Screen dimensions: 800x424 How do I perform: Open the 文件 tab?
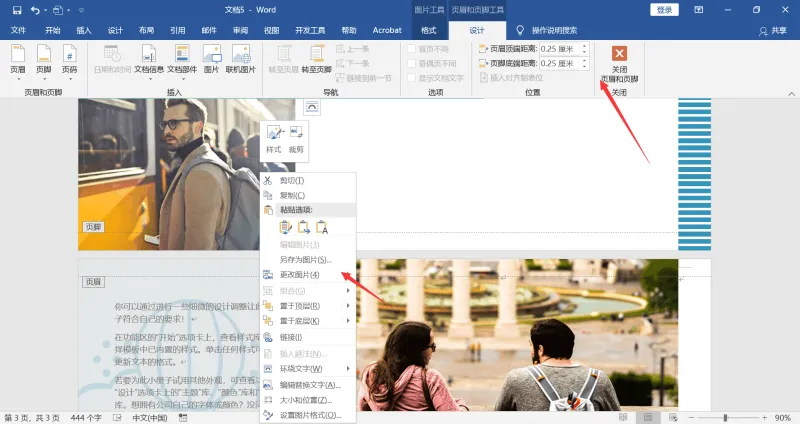18,31
